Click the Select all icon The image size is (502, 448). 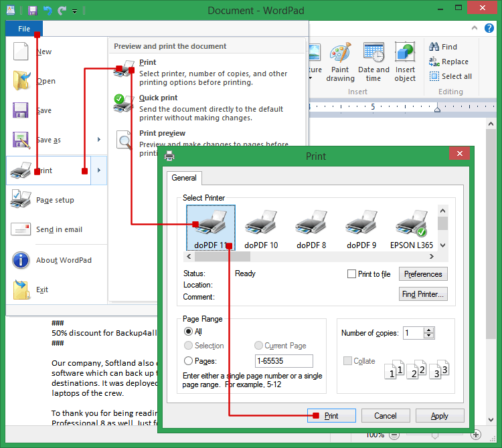point(434,76)
